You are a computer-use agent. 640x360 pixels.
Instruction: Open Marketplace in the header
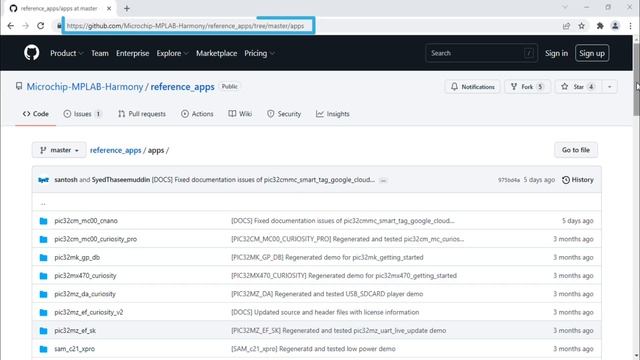[216, 53]
